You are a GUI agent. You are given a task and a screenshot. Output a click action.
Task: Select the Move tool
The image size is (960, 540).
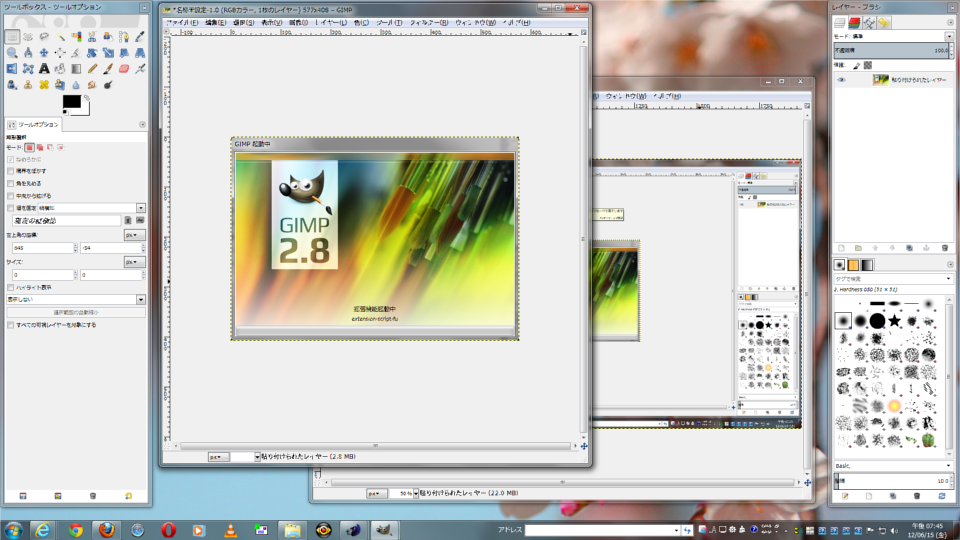[x=44, y=53]
